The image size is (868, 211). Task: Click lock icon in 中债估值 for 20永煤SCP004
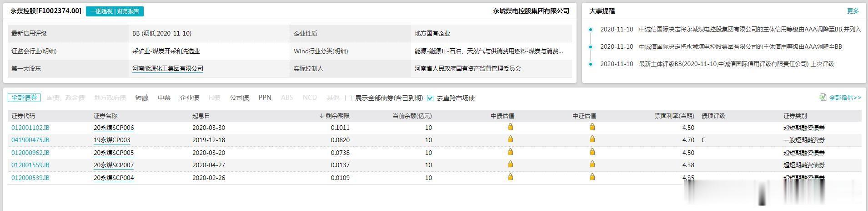point(510,177)
